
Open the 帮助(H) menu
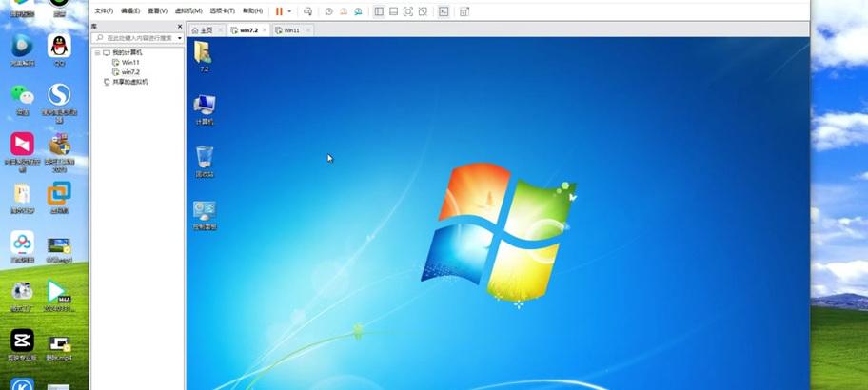[x=252, y=11]
